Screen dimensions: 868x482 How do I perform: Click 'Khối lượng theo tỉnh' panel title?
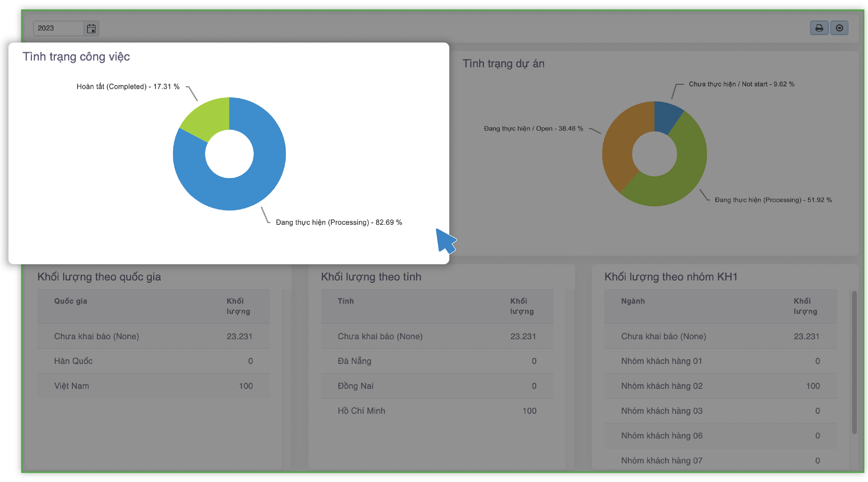tap(371, 277)
